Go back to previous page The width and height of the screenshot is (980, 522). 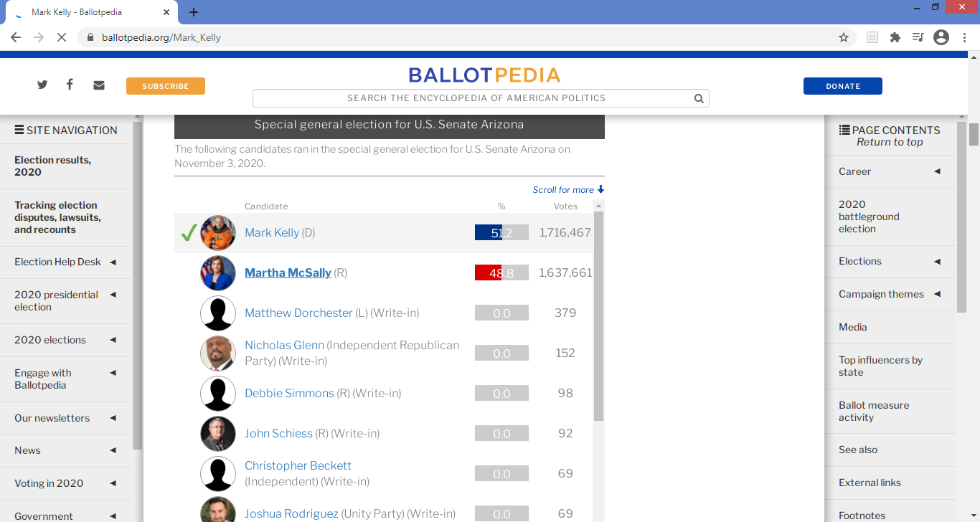[x=16, y=37]
